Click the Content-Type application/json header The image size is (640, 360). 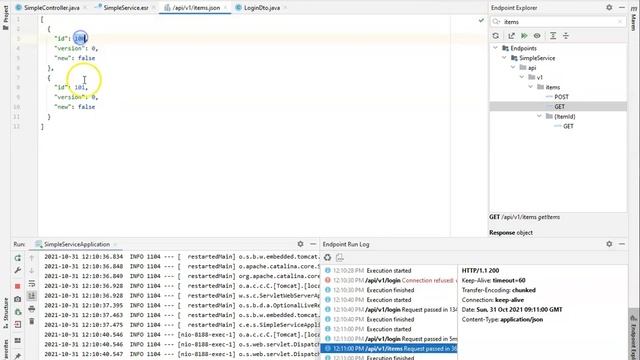[x=502, y=320]
